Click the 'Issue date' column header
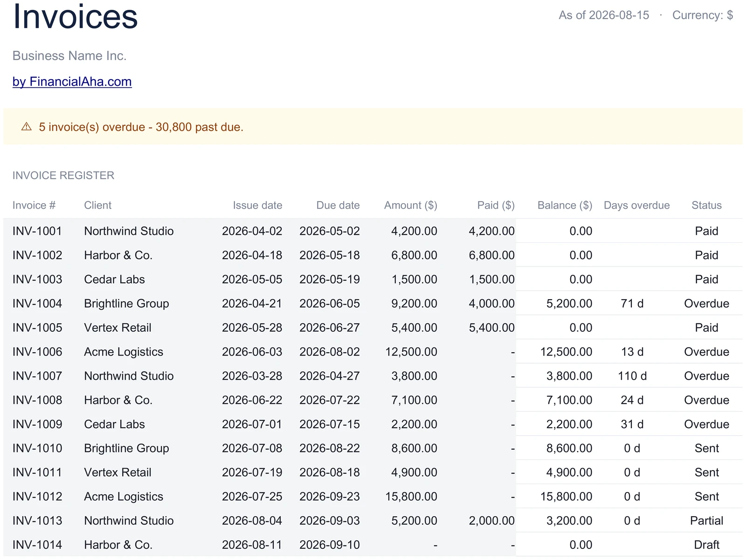 pos(257,205)
